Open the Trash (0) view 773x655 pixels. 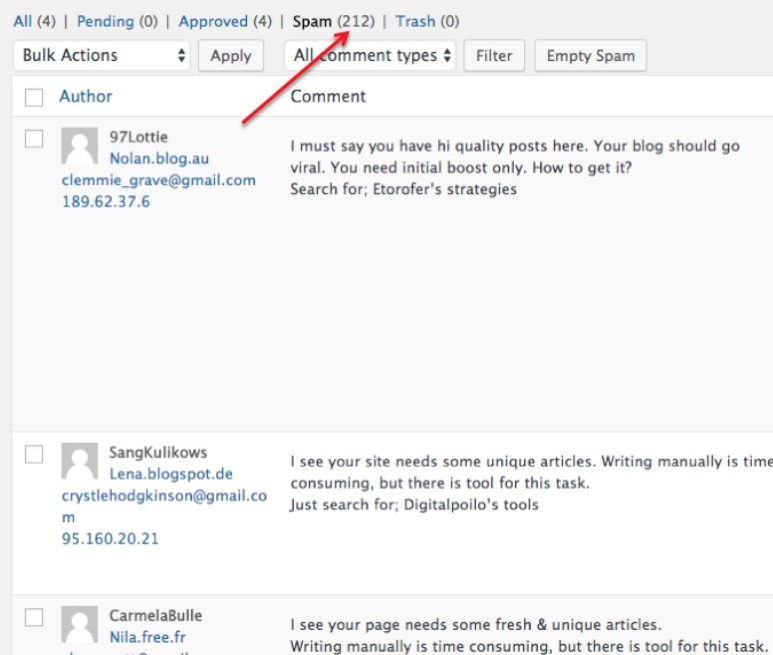click(427, 21)
